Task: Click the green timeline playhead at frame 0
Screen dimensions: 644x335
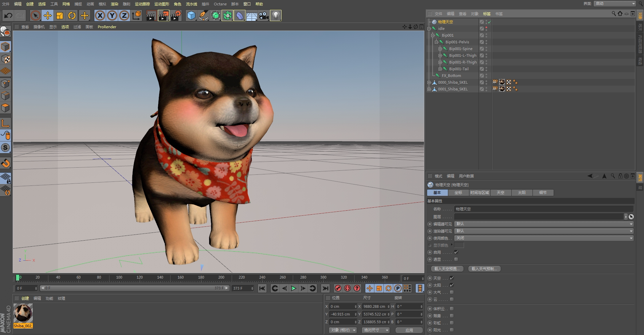Action: tap(18, 278)
